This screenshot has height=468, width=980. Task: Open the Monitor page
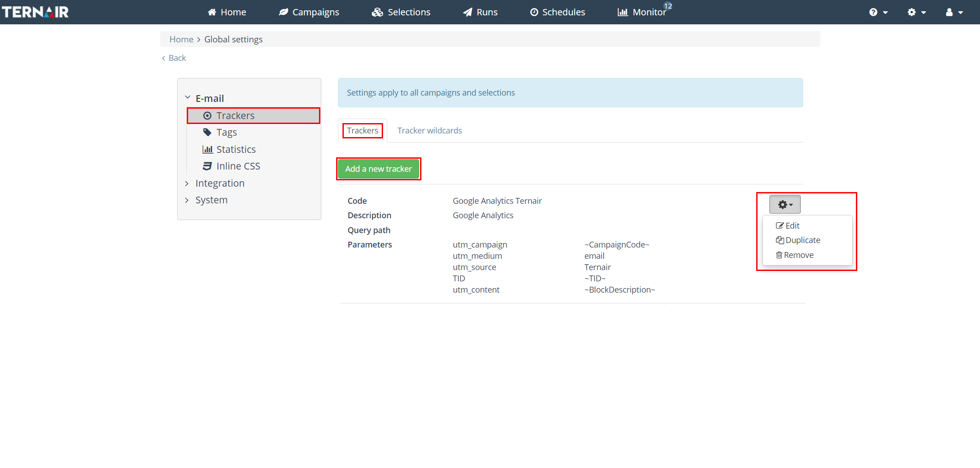pyautogui.click(x=642, y=12)
